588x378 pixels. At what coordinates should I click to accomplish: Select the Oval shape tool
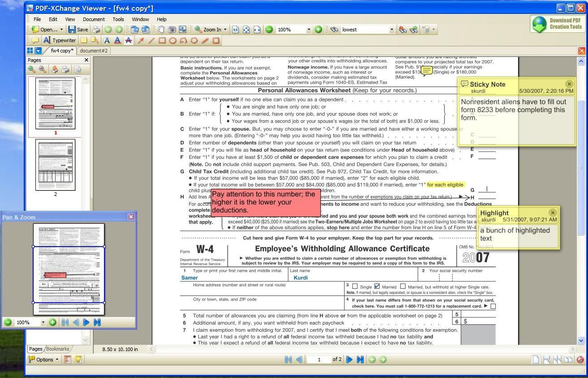coord(173,40)
